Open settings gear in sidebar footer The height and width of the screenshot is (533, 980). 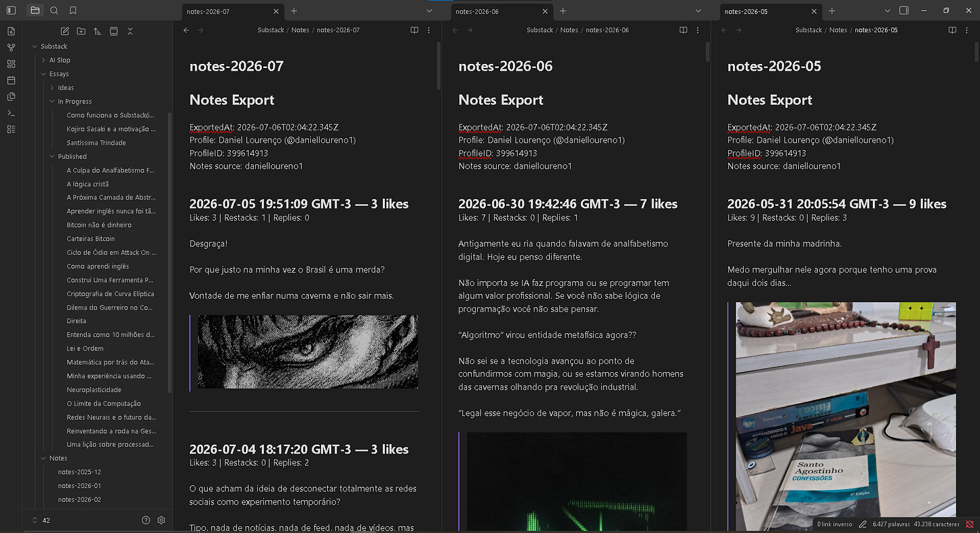click(162, 520)
